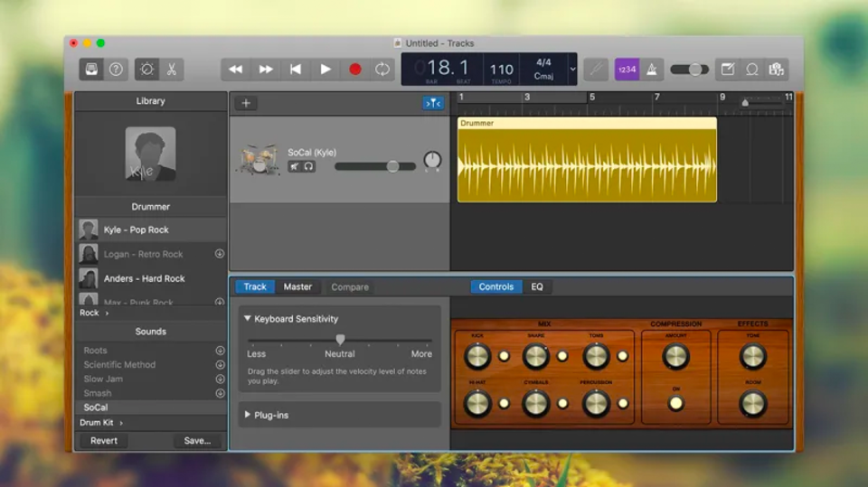
Task: Toggle the Metronome icon
Action: click(x=652, y=70)
